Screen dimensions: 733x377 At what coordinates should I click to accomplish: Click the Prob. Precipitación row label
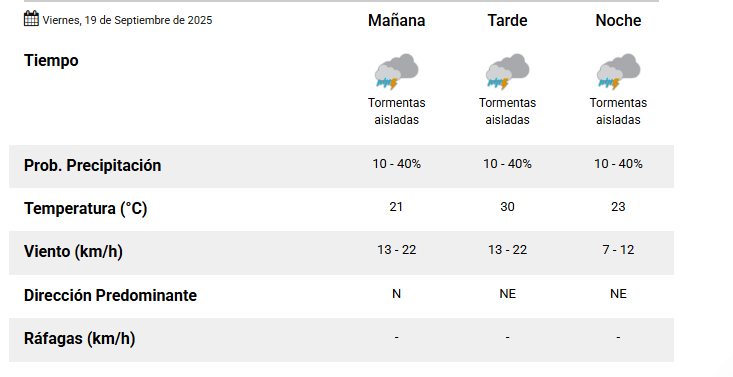click(x=93, y=166)
